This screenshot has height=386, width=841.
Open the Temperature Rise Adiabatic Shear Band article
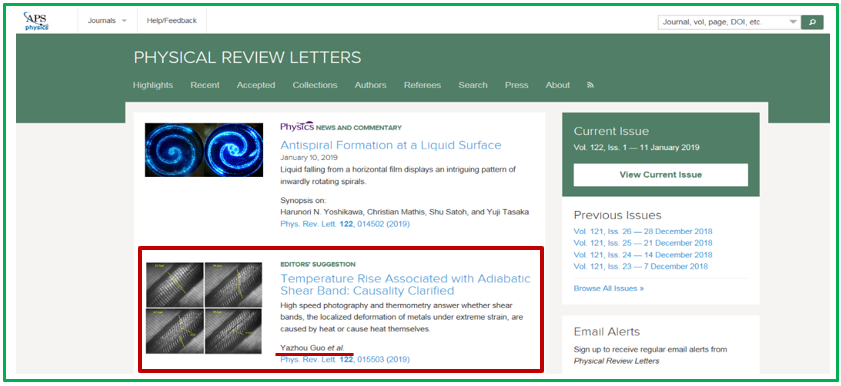[405, 285]
